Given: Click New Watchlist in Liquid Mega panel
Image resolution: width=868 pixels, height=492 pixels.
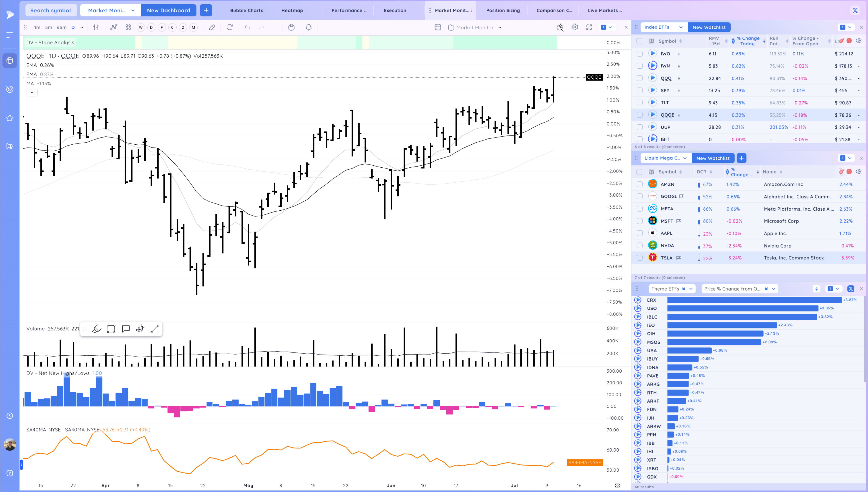Looking at the screenshot, I should click(713, 158).
